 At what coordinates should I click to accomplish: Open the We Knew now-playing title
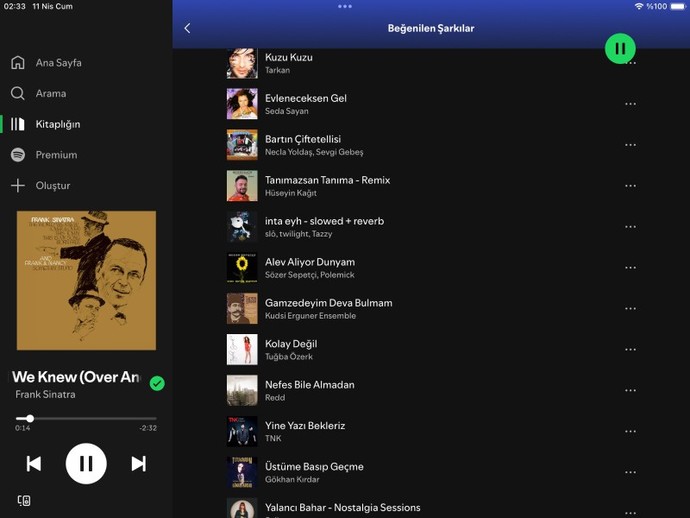[76, 377]
